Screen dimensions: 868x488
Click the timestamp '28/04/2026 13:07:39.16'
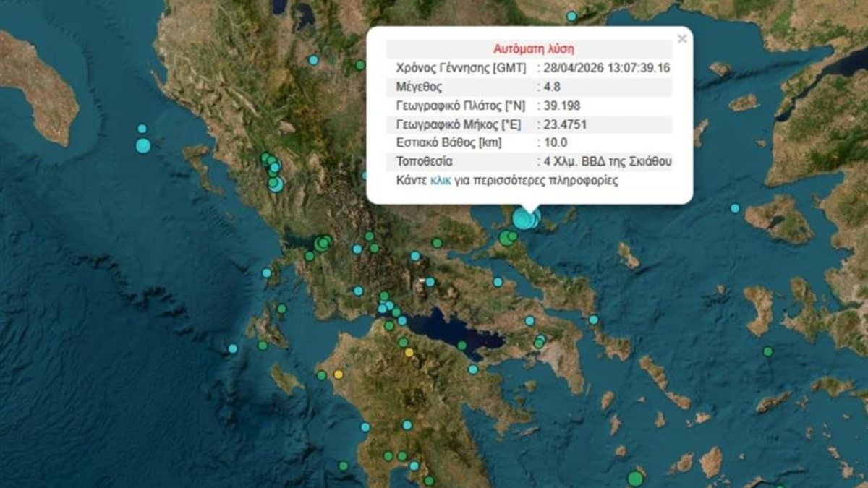click(608, 68)
